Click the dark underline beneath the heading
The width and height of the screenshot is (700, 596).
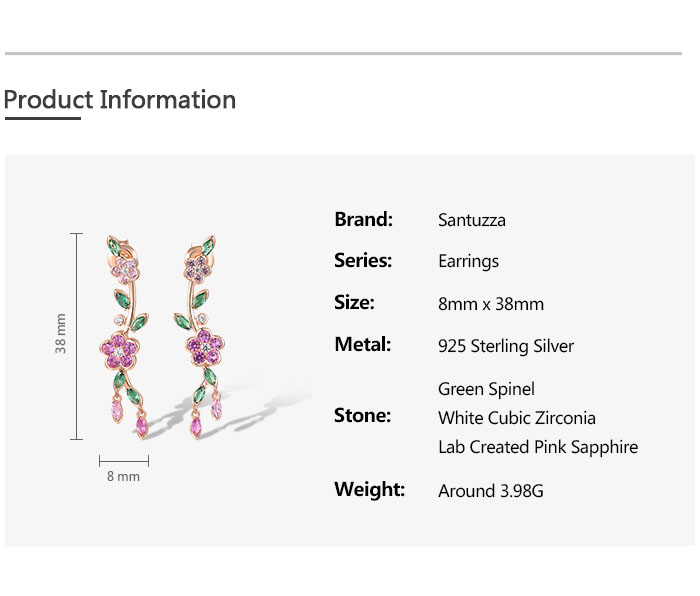pyautogui.click(x=42, y=118)
